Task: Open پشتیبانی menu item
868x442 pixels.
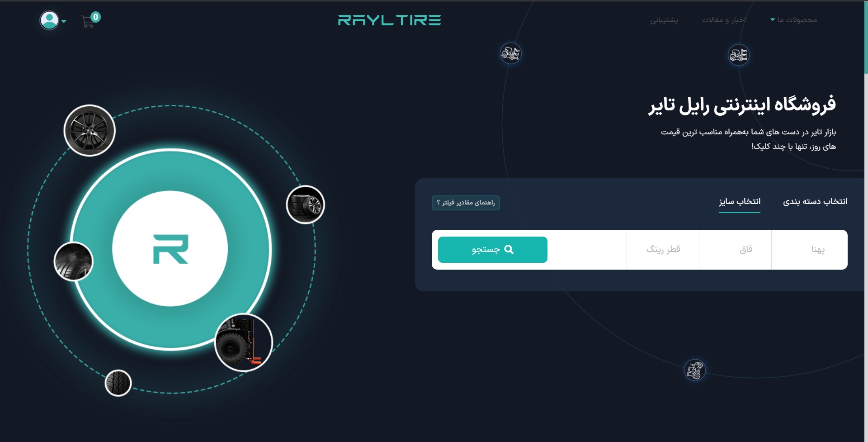Action: pos(664,20)
